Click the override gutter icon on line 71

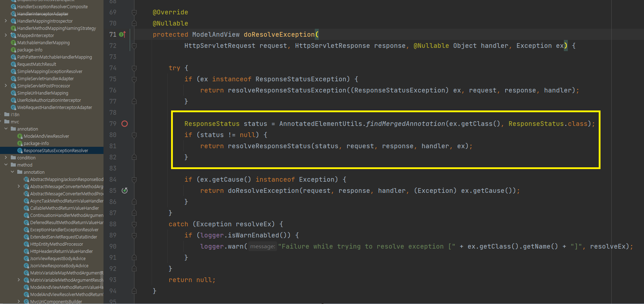pos(123,35)
